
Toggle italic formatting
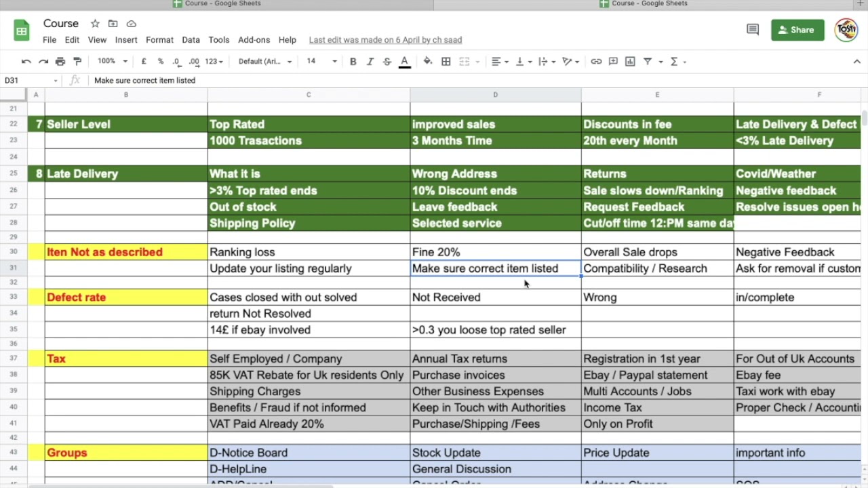pos(370,62)
